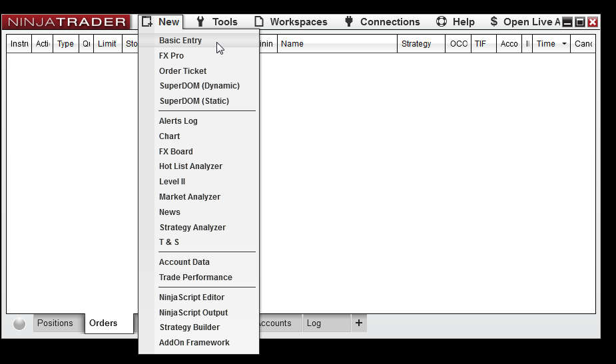Click the Connections plug icon

click(x=348, y=21)
